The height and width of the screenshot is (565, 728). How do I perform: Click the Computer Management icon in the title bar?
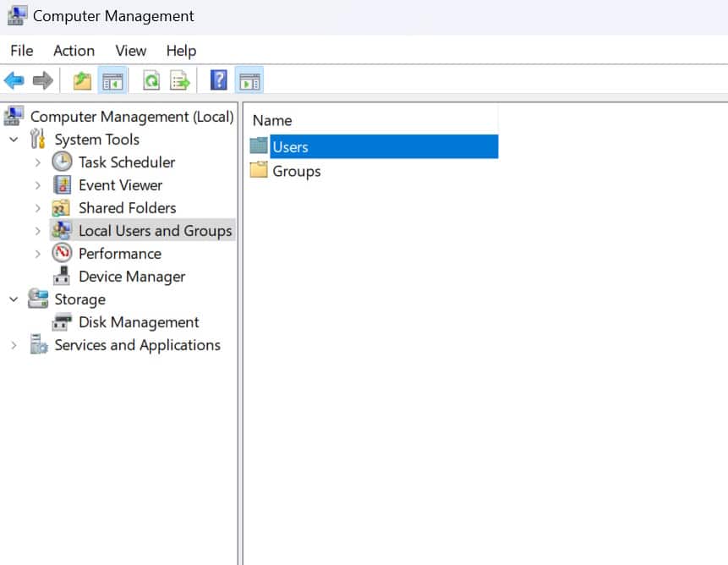[x=17, y=14]
